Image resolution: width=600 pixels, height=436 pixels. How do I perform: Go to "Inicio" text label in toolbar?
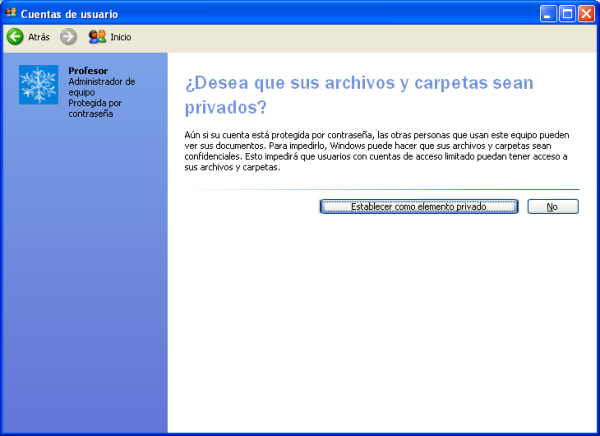120,37
